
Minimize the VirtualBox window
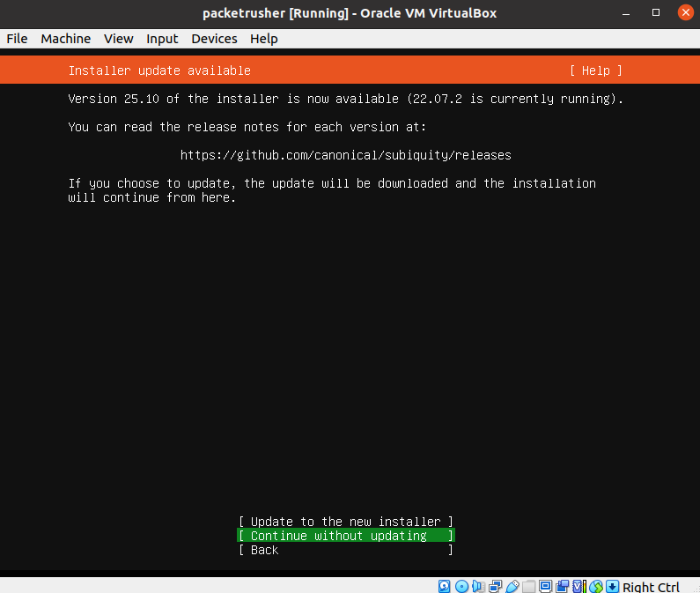coord(626,13)
